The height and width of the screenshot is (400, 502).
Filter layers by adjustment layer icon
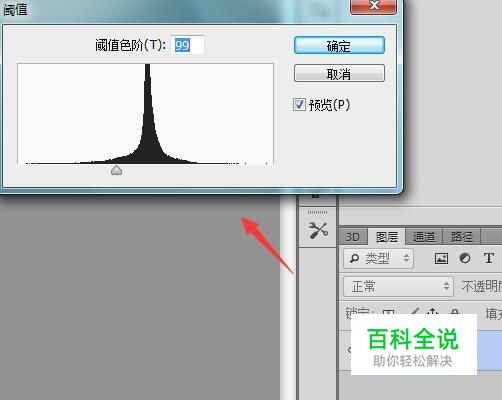click(465, 258)
